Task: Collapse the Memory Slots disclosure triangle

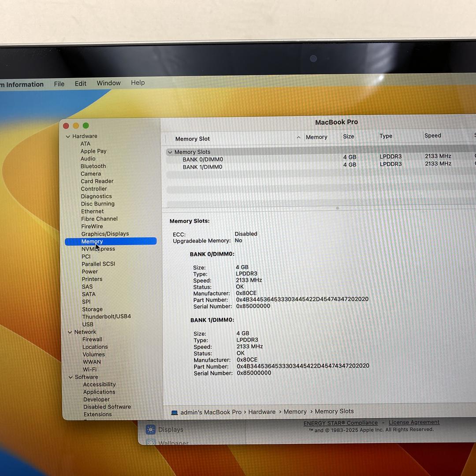Action: (x=170, y=152)
